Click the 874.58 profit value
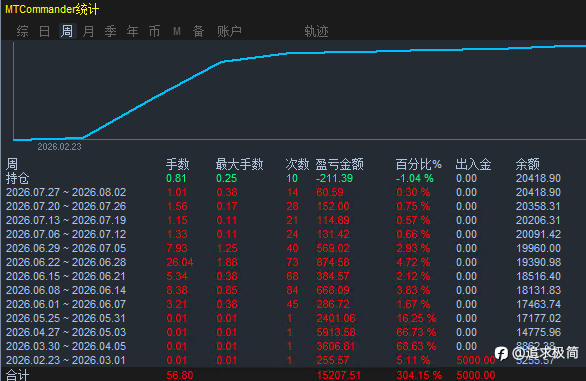Screen dimensions: 586x381 333,262
